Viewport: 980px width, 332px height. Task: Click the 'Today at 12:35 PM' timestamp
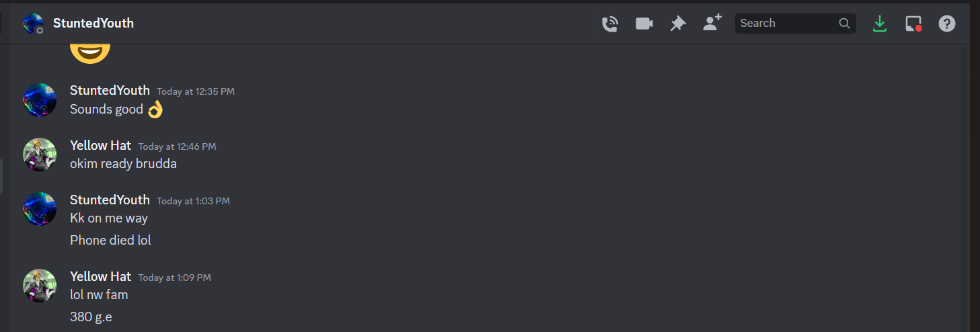point(196,91)
